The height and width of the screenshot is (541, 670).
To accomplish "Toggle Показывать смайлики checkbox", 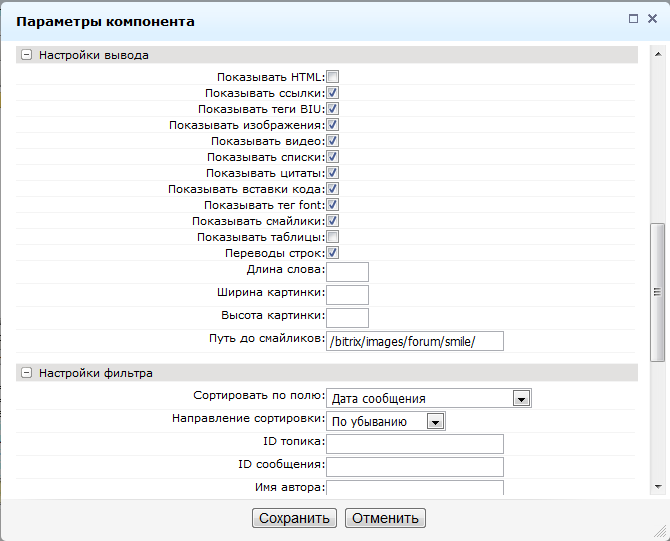I will pyautogui.click(x=333, y=221).
